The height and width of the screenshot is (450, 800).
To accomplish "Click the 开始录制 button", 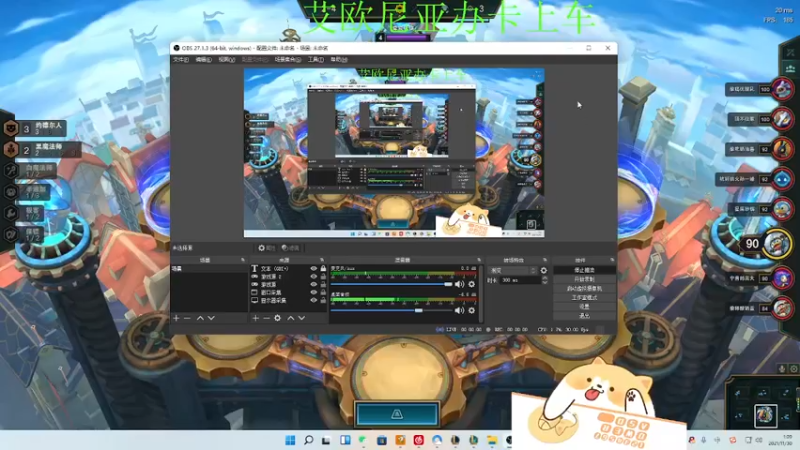I will (x=584, y=279).
